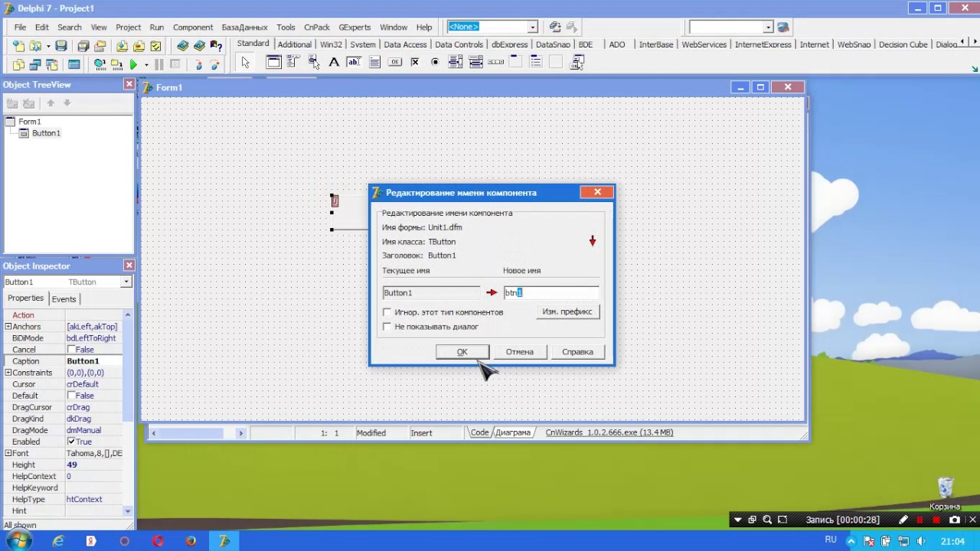Expand the recorder toolbar dropdown arrow
The image size is (980, 551).
click(737, 520)
